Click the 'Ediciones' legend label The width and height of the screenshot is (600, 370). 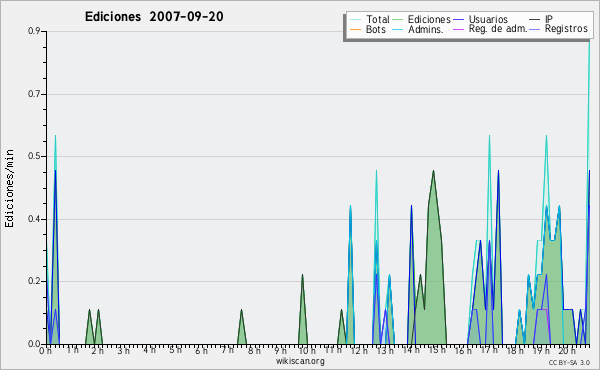tap(429, 19)
